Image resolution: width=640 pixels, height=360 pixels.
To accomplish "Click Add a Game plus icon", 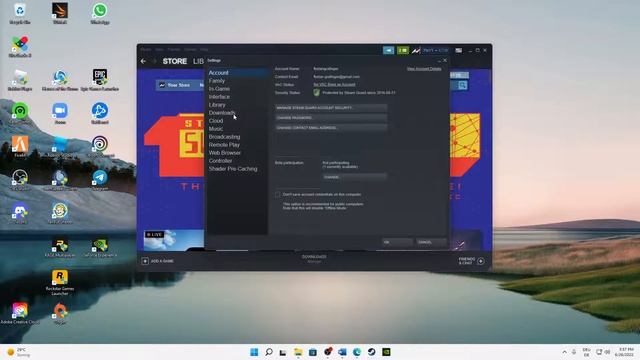I will 145,261.
